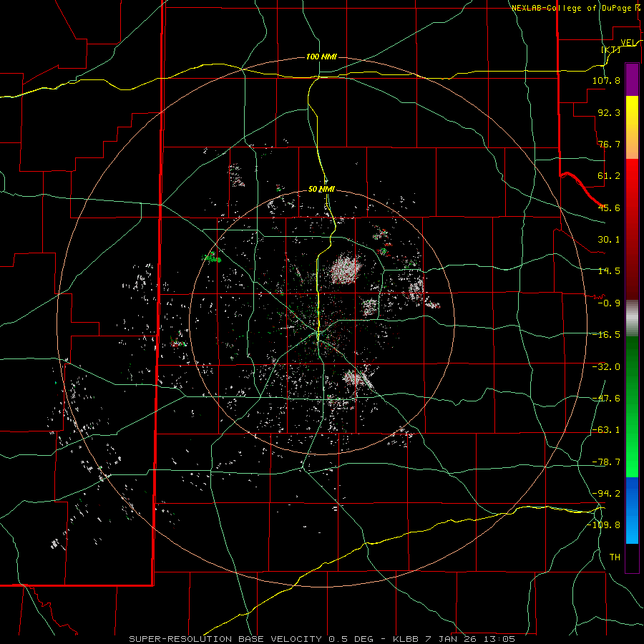Pick the yellow-orange segment of the color bar
Image resolution: width=644 pixels, height=644 pixels.
(x=632, y=127)
